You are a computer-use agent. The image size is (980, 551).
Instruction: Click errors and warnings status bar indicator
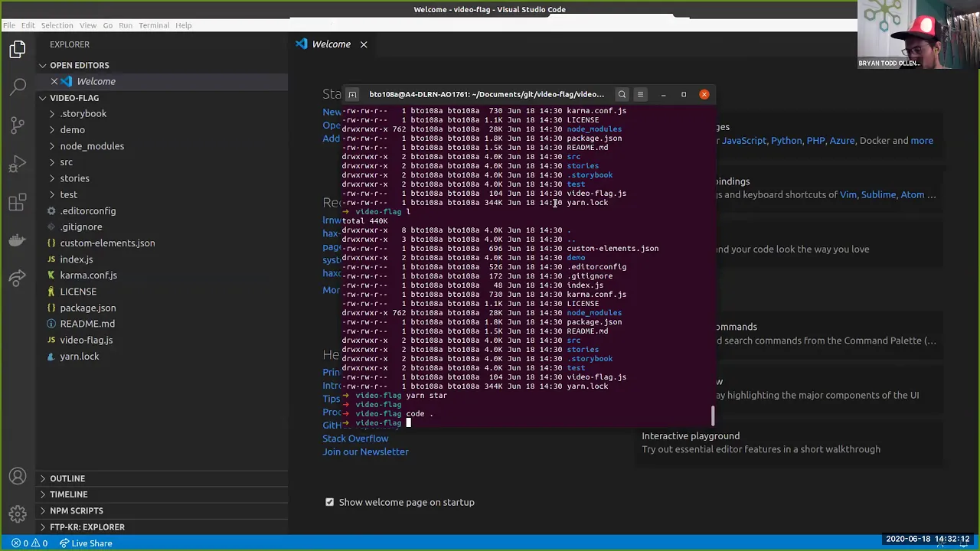29,543
